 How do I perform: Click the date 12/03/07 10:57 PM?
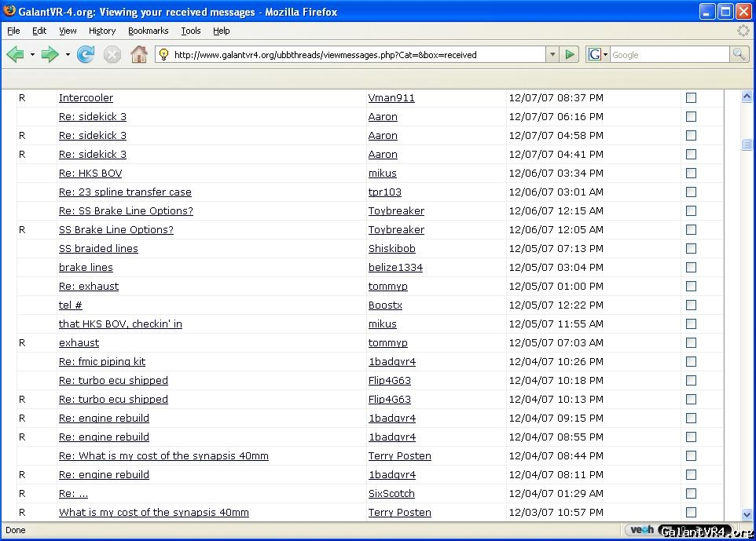[x=556, y=512]
